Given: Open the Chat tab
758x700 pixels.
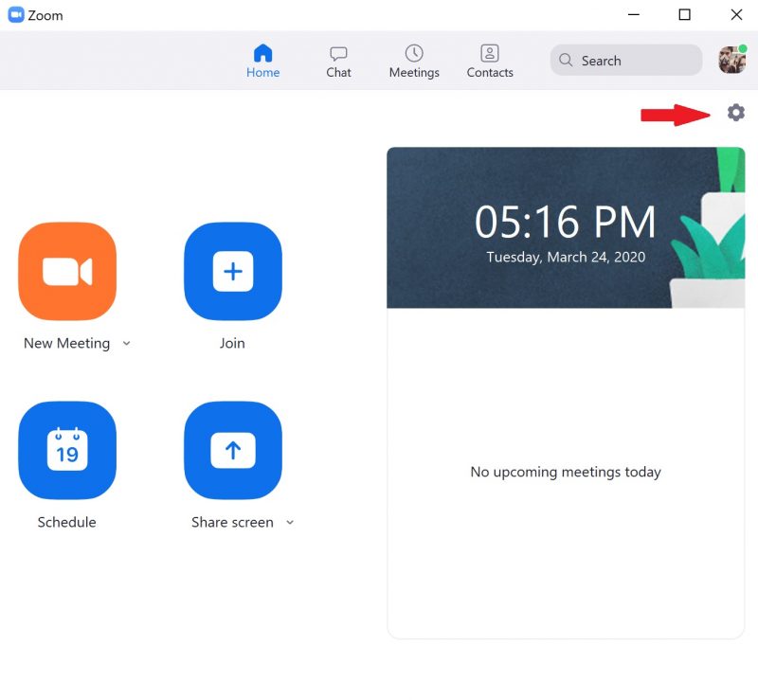Looking at the screenshot, I should coord(338,61).
